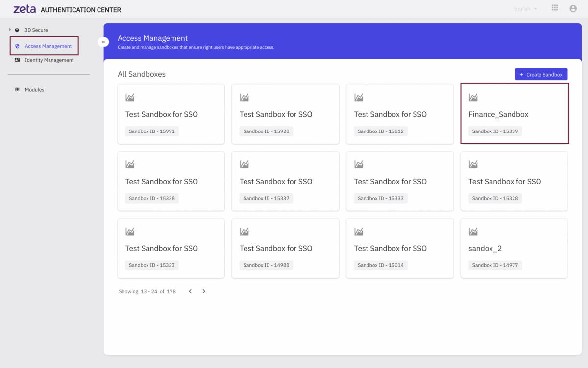The width and height of the screenshot is (588, 368).
Task: Open the Finance_Sandbox card
Action: coord(514,114)
